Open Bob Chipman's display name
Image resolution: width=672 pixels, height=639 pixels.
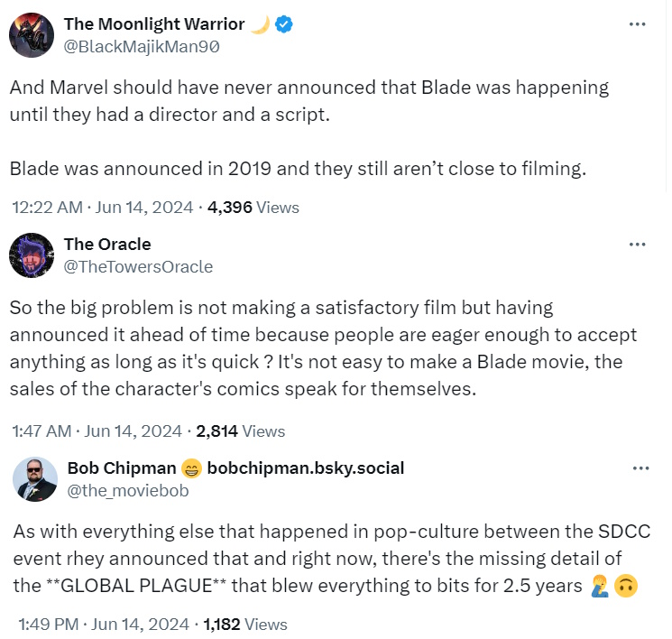coord(123,468)
